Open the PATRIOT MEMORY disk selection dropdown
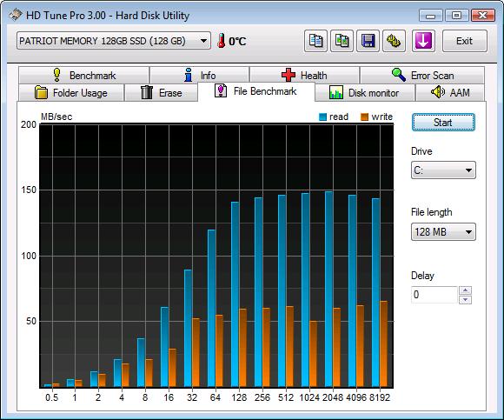504x420 pixels. coord(114,41)
